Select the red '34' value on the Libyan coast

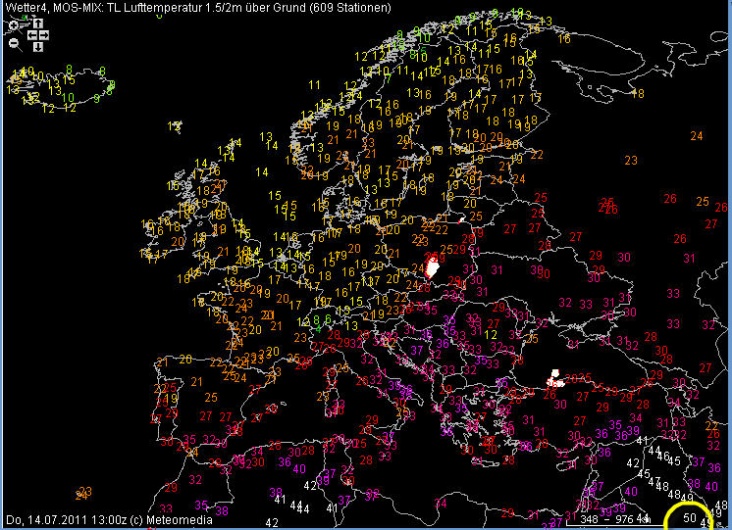point(441,503)
